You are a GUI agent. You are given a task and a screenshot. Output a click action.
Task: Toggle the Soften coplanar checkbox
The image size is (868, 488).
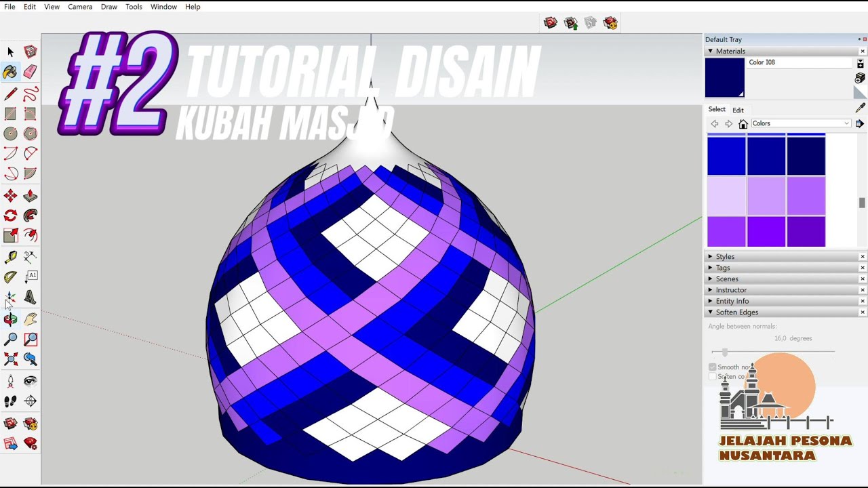(713, 376)
